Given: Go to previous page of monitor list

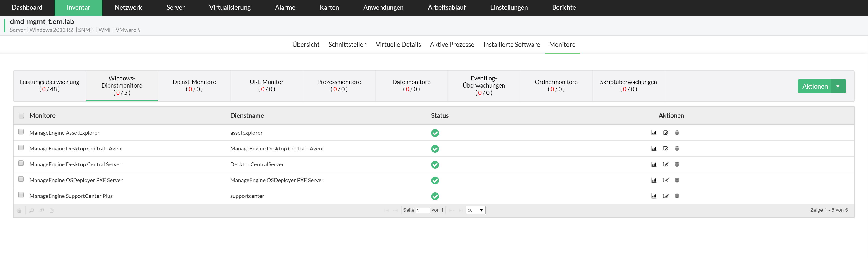Looking at the screenshot, I should pyautogui.click(x=395, y=210).
